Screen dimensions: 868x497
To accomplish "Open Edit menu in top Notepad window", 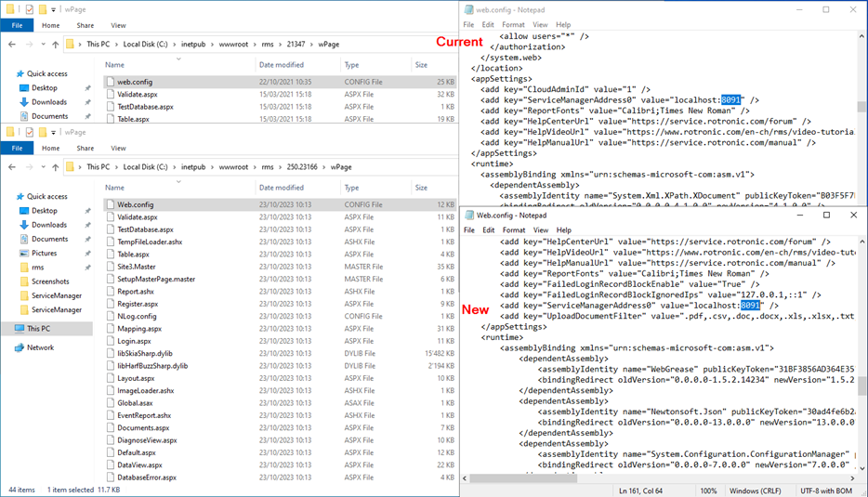I will [x=488, y=25].
